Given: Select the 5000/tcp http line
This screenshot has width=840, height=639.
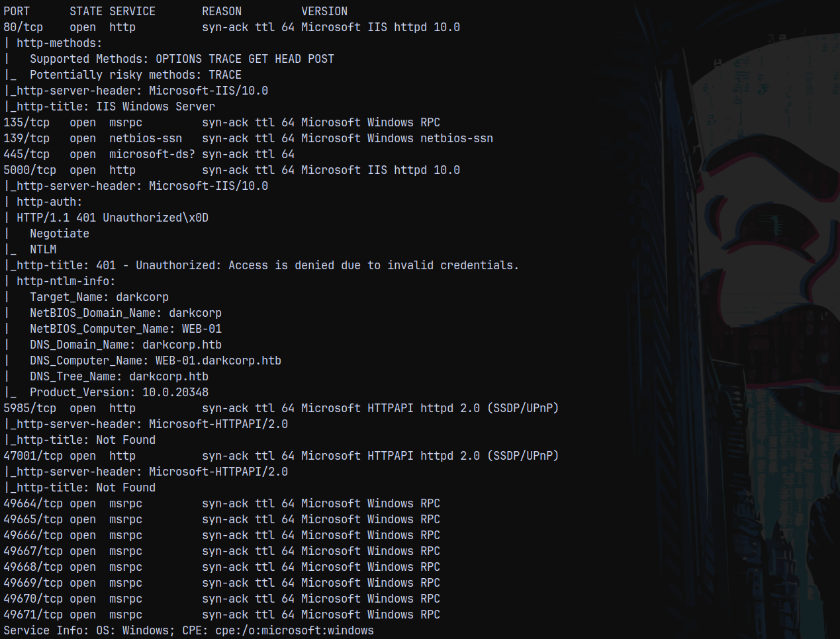Looking at the screenshot, I should click(x=232, y=170).
